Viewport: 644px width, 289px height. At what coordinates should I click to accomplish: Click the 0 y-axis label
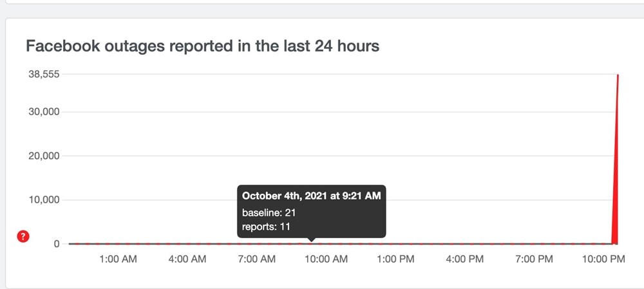tap(57, 244)
